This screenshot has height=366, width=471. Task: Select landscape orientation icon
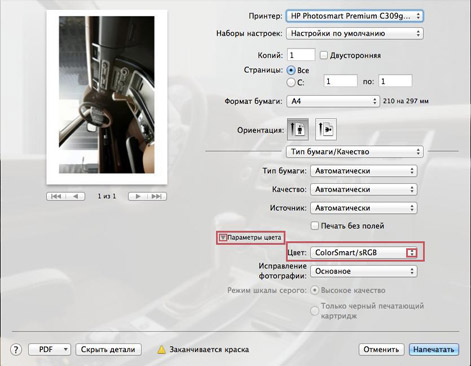326,129
